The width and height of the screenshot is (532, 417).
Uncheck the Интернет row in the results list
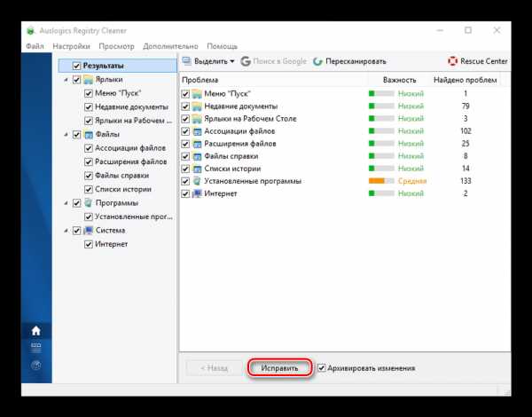[185, 194]
